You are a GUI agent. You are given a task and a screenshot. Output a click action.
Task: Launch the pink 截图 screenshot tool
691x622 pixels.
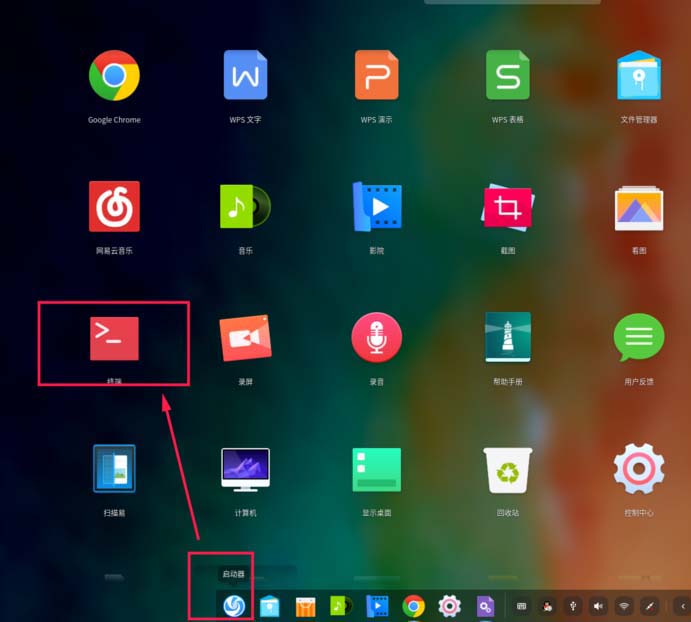click(508, 207)
